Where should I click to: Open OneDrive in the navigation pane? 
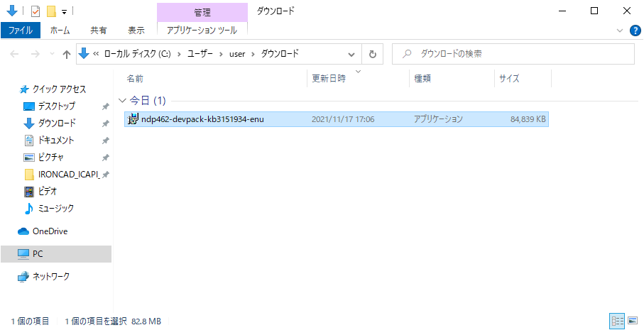tap(50, 231)
